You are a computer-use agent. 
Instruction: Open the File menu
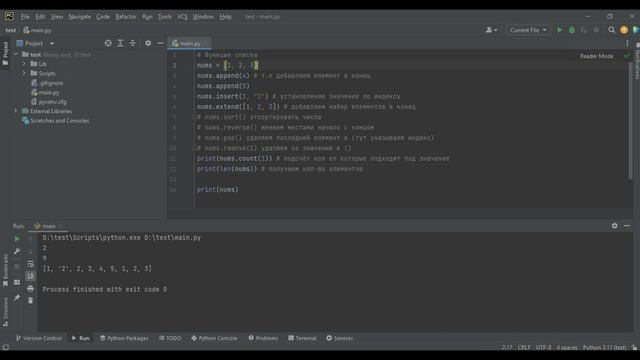tap(25, 17)
